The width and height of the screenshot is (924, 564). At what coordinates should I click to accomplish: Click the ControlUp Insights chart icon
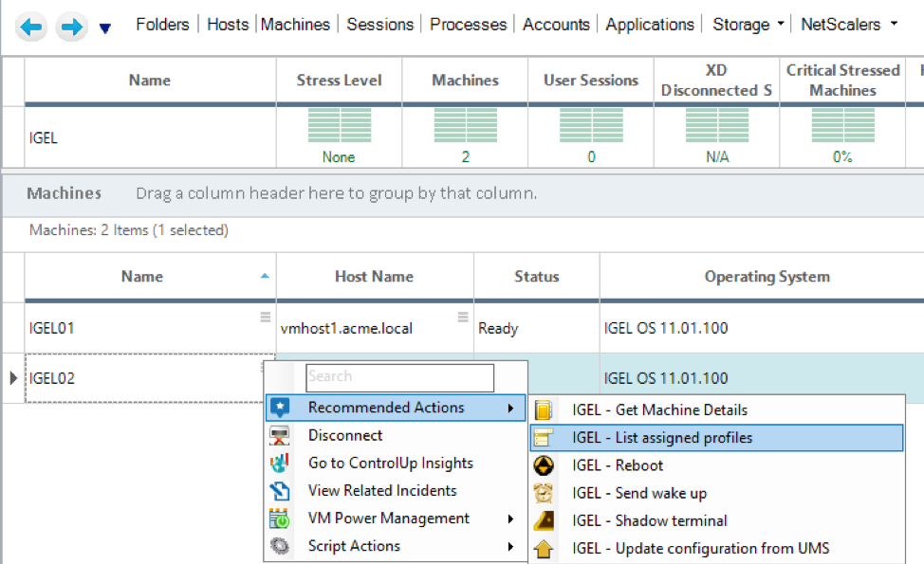click(279, 463)
